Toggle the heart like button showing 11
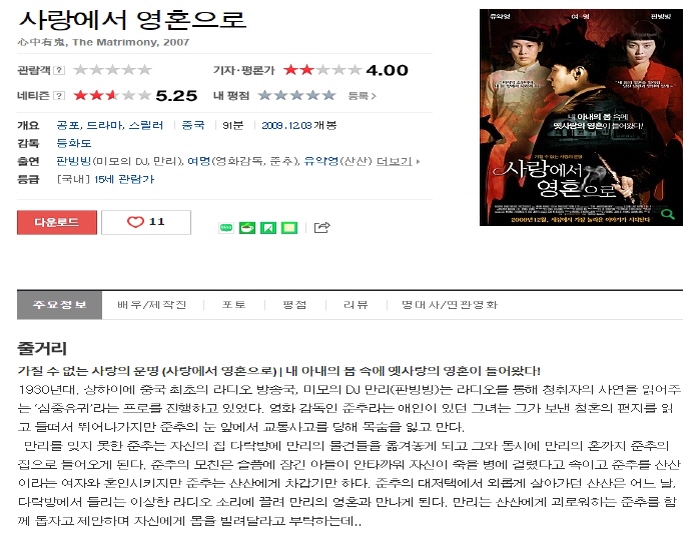The image size is (700, 536). (146, 222)
